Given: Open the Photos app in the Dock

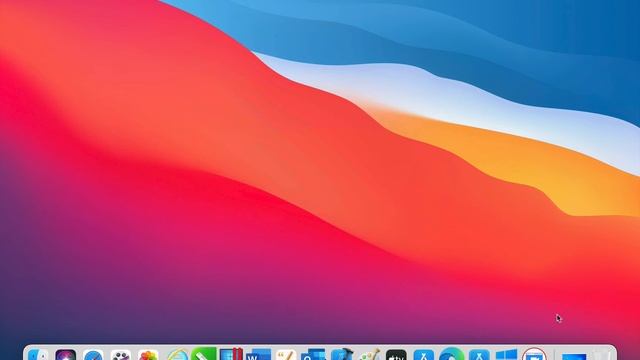Looking at the screenshot, I should pyautogui.click(x=148, y=354).
